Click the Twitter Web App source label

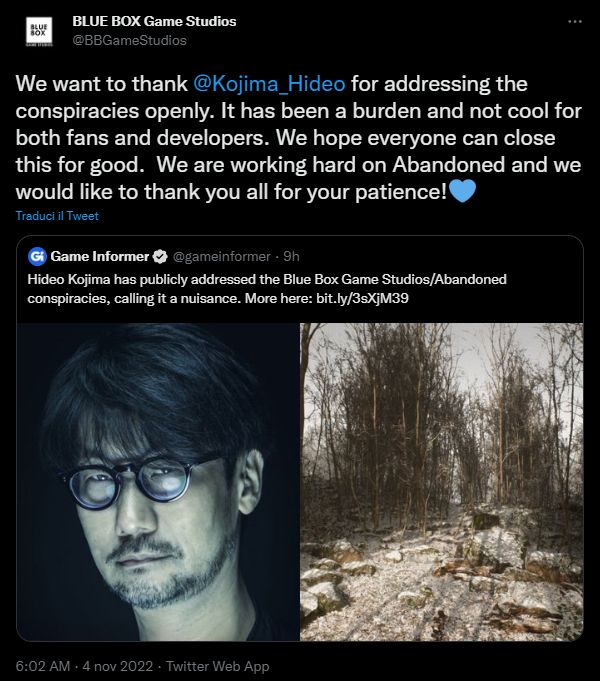[218, 666]
